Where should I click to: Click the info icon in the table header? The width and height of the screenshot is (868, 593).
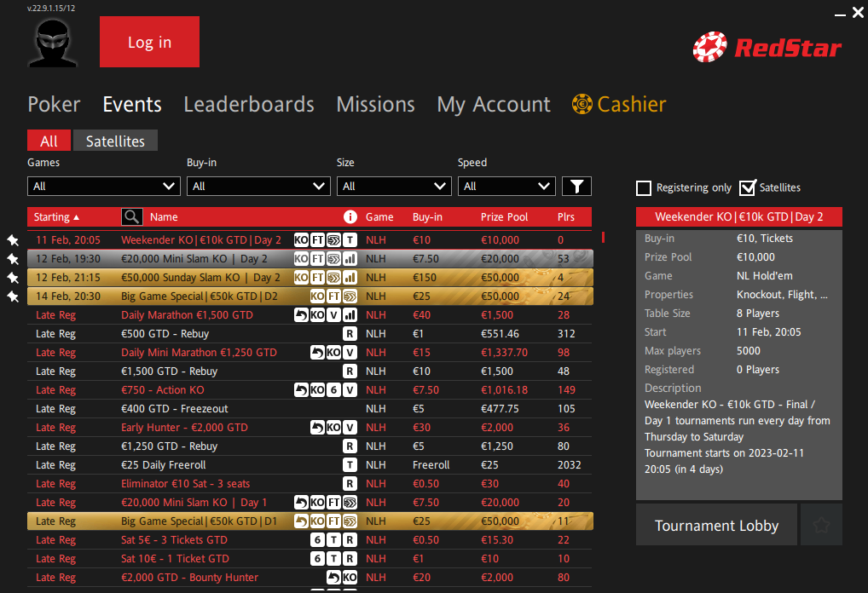pyautogui.click(x=350, y=217)
